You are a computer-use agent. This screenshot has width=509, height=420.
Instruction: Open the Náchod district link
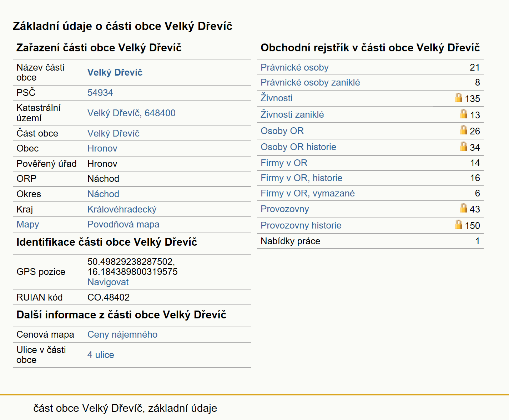pyautogui.click(x=104, y=194)
